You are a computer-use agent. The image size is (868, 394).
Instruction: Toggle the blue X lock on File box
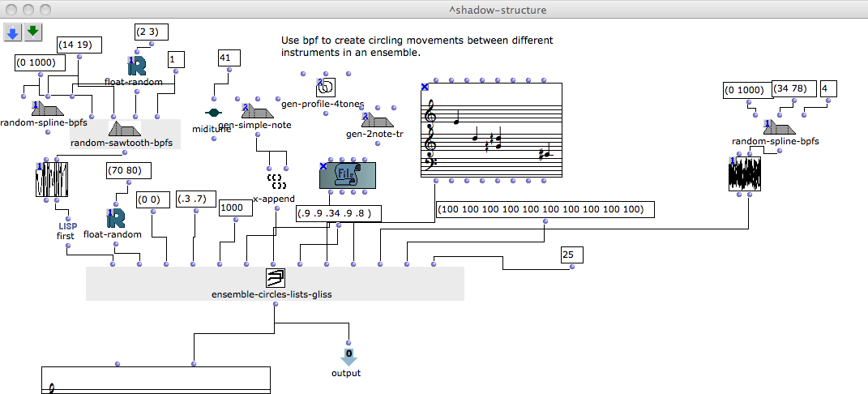323,166
